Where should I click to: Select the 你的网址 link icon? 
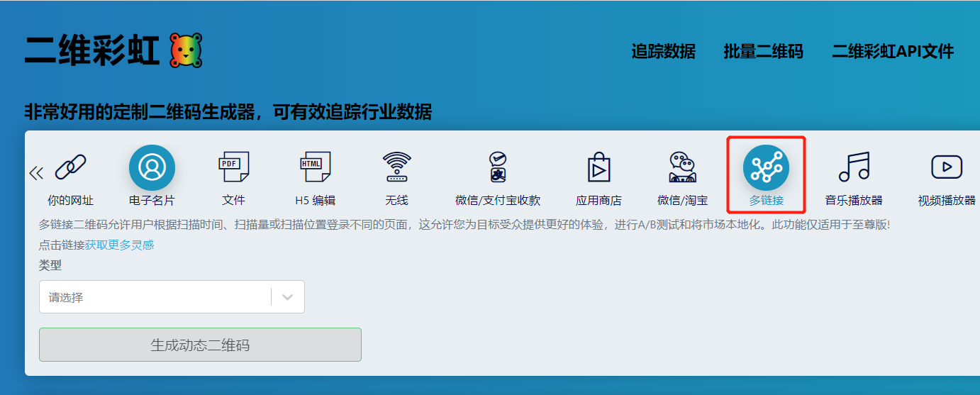[70, 167]
